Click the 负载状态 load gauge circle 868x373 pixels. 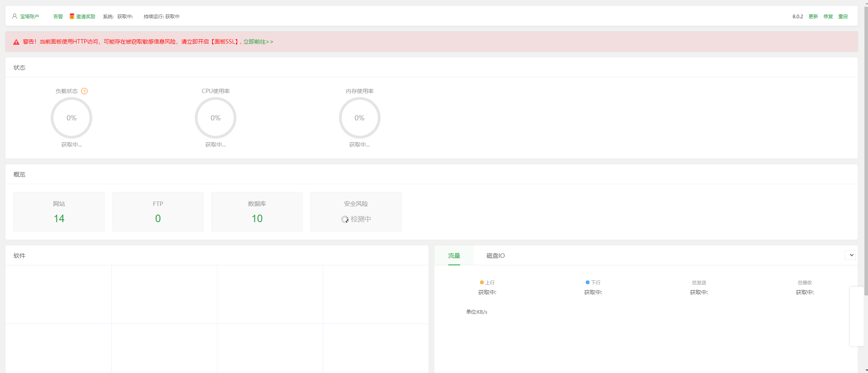tap(71, 118)
